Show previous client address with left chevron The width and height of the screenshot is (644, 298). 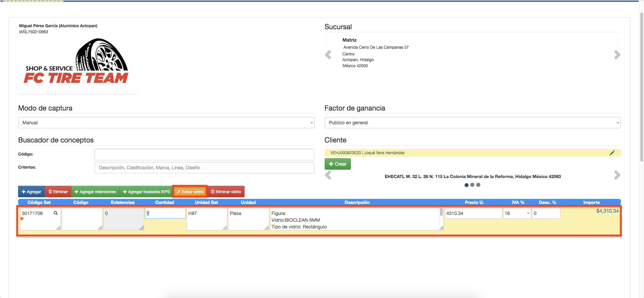click(x=328, y=175)
